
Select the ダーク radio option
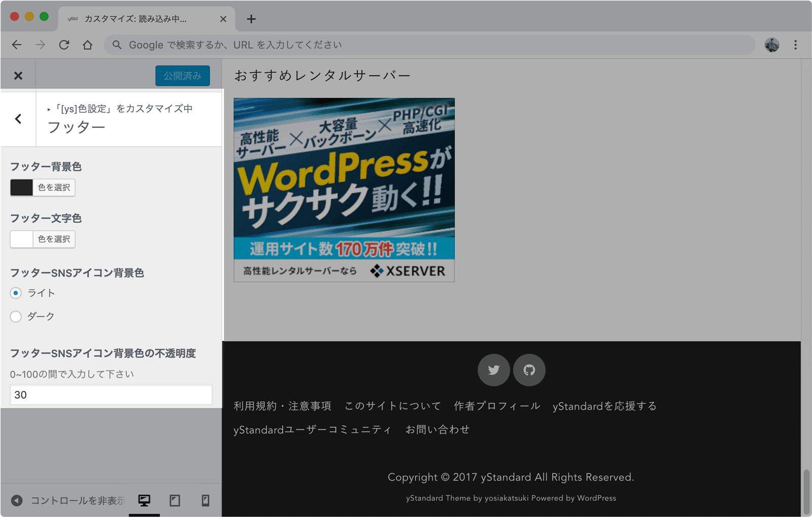[x=16, y=317]
